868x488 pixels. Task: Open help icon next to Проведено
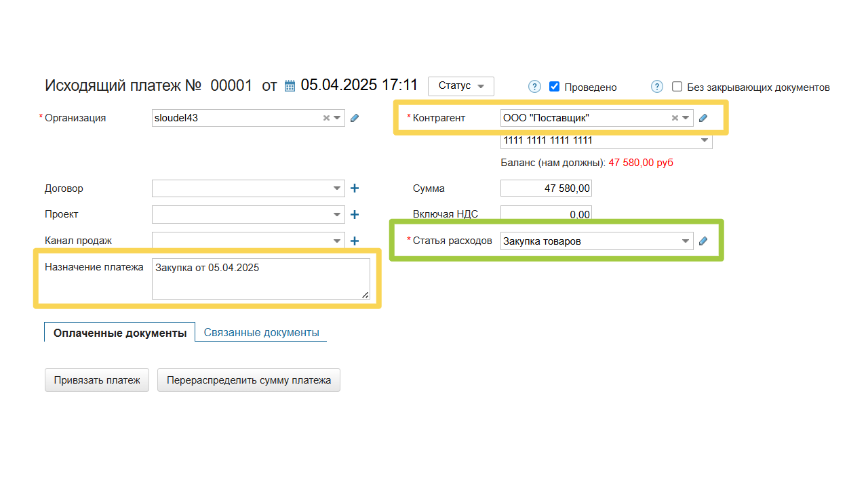point(534,87)
